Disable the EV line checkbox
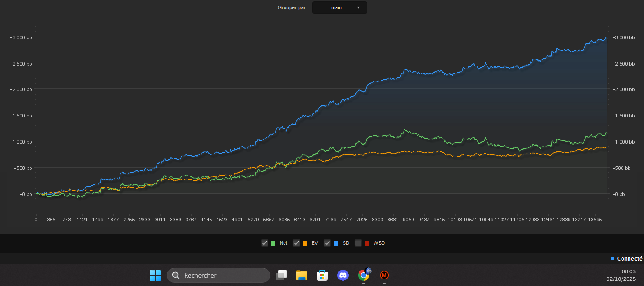This screenshot has width=644, height=286. [296, 243]
